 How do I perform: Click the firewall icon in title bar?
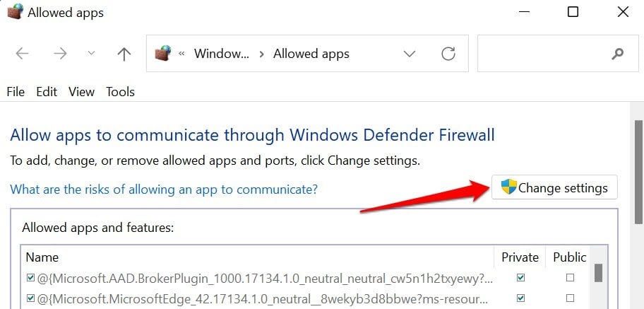coord(14,12)
